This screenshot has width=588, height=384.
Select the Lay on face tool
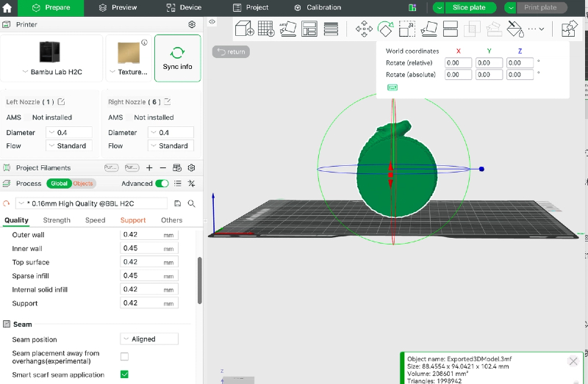click(x=429, y=29)
